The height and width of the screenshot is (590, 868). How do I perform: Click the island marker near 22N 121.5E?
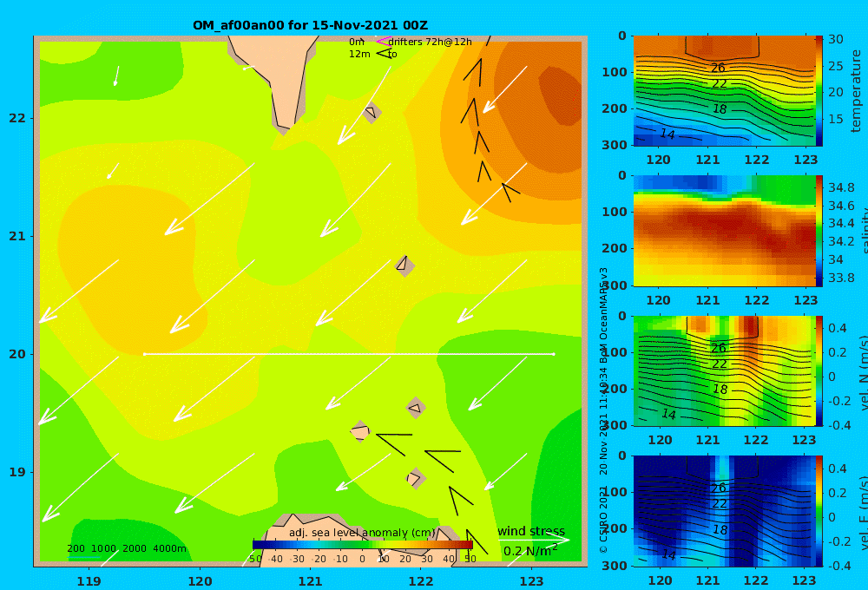[372, 112]
